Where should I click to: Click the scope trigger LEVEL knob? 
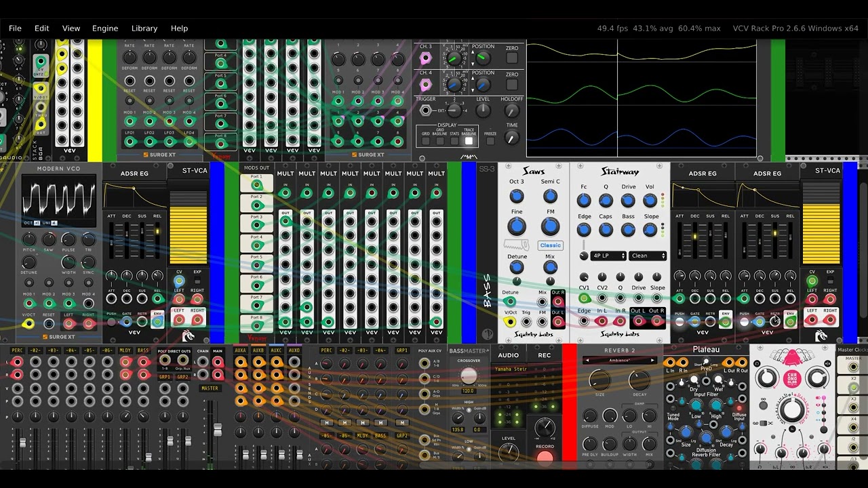(483, 111)
